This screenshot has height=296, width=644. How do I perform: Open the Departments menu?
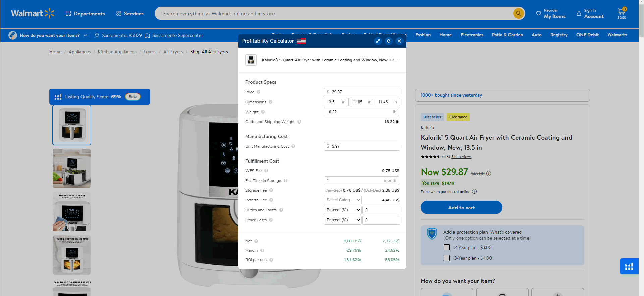(x=85, y=14)
